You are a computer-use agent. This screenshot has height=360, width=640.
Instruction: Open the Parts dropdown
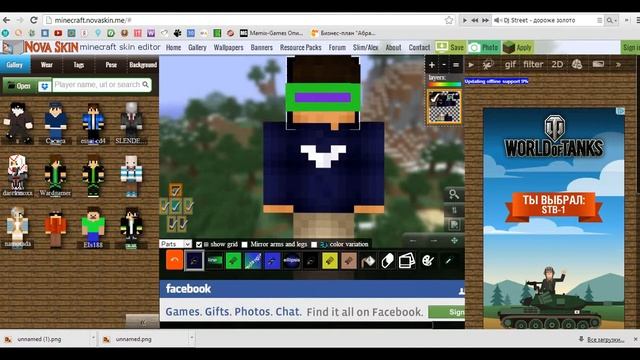pos(176,244)
